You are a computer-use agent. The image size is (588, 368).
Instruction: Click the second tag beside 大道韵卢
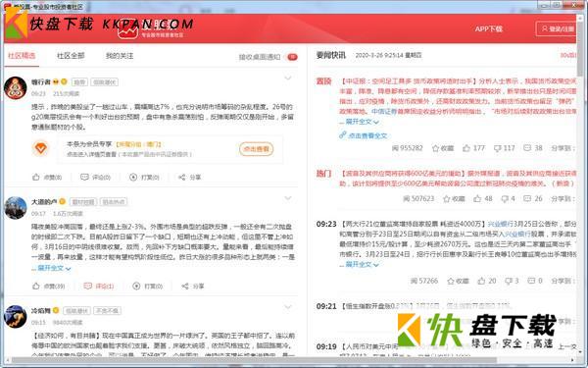click(114, 201)
